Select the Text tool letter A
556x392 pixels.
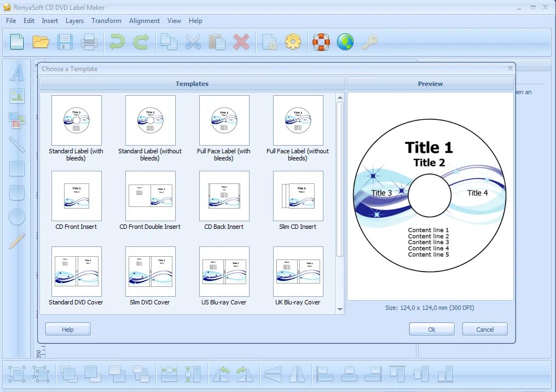coord(17,72)
